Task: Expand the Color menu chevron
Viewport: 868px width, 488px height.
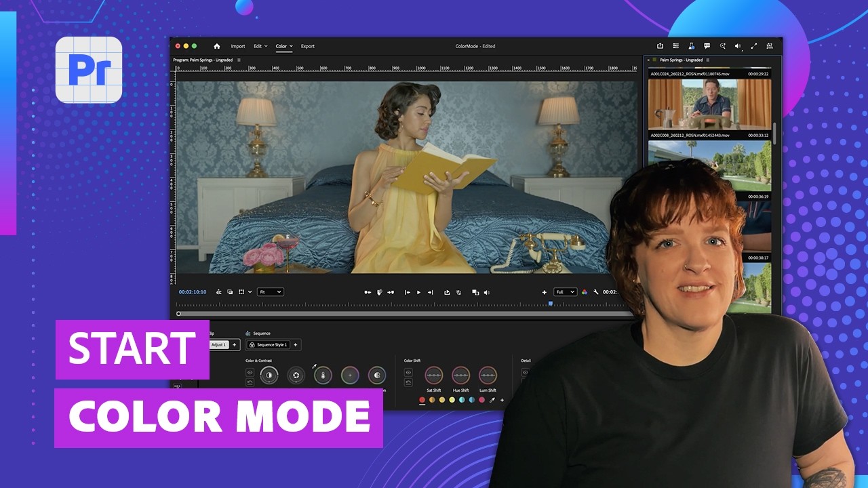Action: (290, 46)
